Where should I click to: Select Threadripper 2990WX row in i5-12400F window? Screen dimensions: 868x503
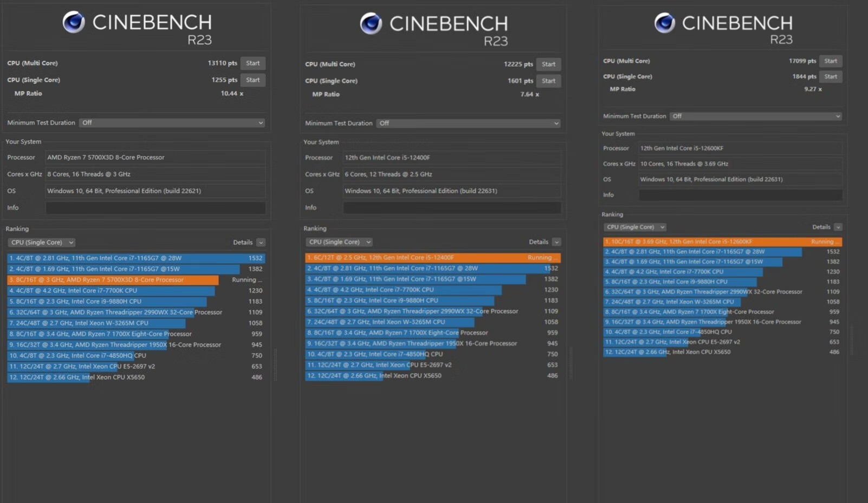point(433,311)
